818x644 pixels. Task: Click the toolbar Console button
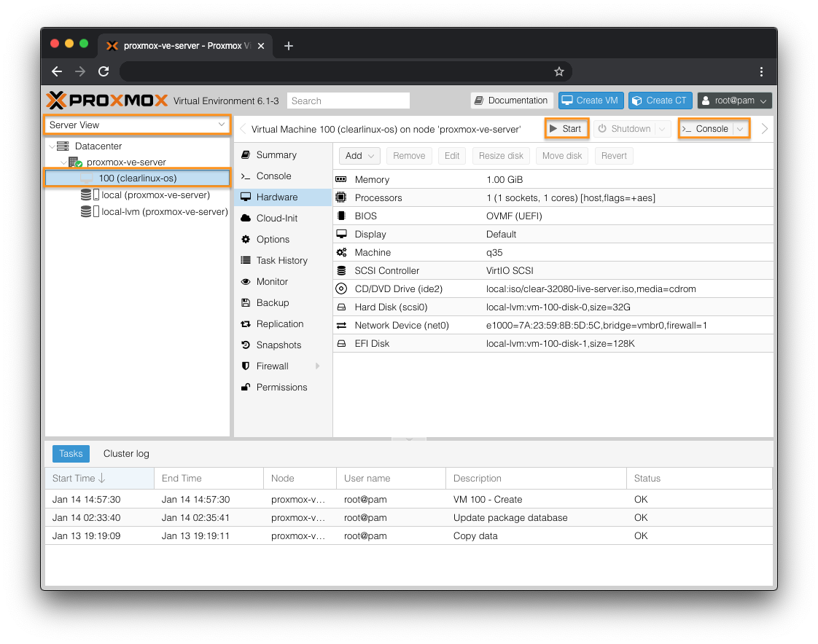tap(706, 129)
